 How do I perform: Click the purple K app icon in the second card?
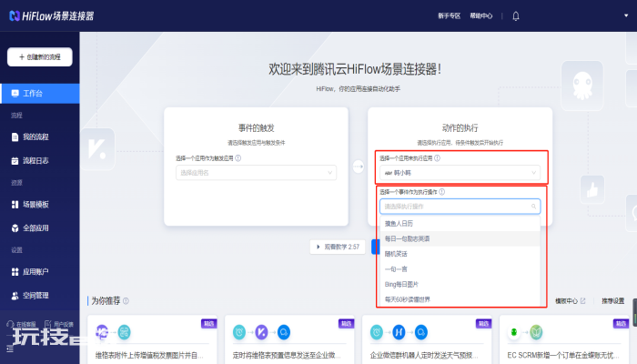(262, 332)
